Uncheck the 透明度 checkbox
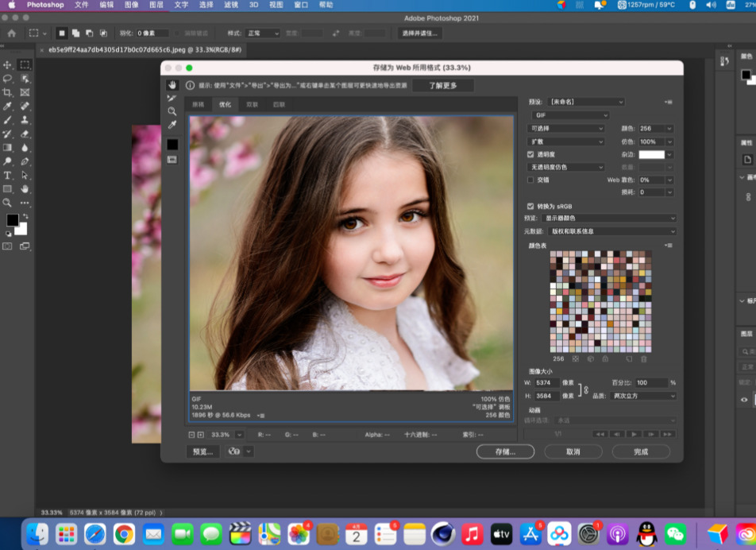 [x=530, y=154]
